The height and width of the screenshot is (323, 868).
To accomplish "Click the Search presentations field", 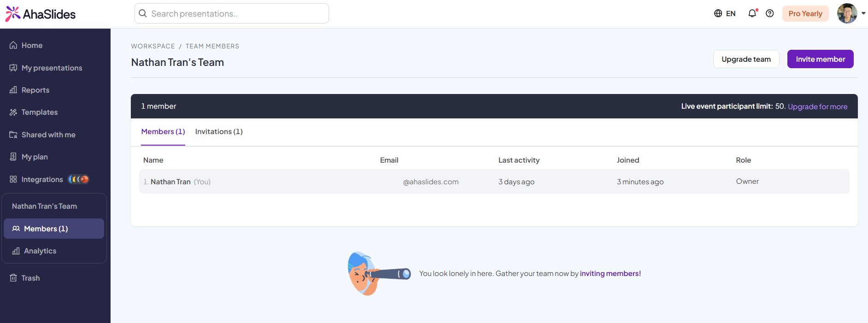I will point(232,13).
